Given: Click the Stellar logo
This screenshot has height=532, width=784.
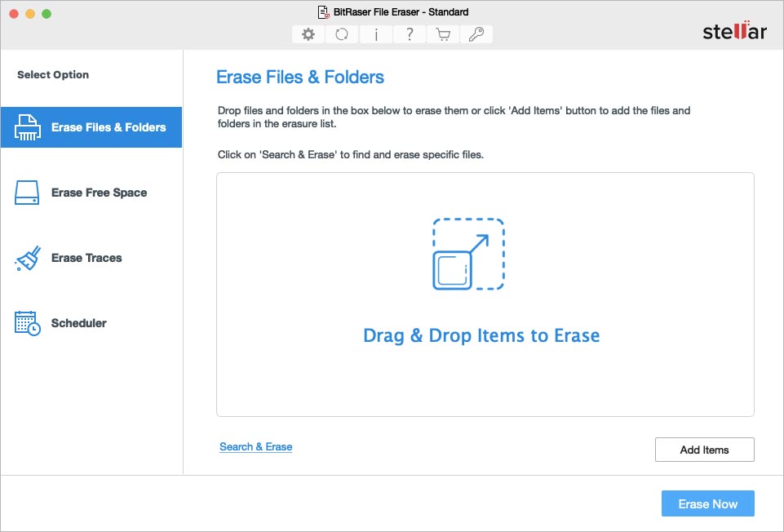Looking at the screenshot, I should (x=734, y=31).
